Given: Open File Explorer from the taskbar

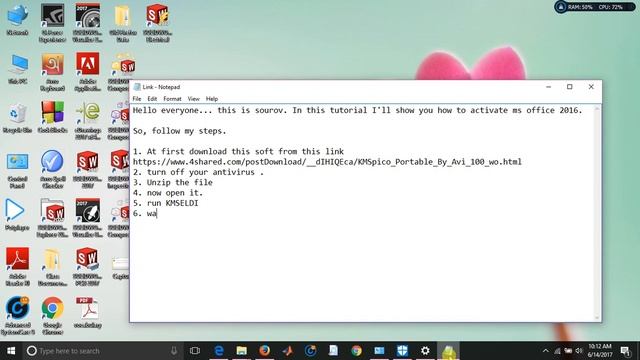Looking at the screenshot, I should 242,351.
